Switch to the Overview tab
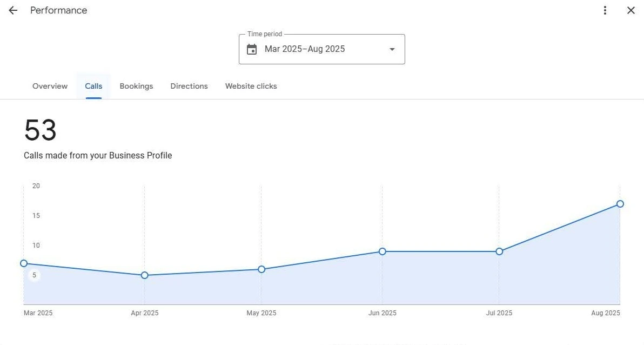The height and width of the screenshot is (345, 644). coord(50,86)
